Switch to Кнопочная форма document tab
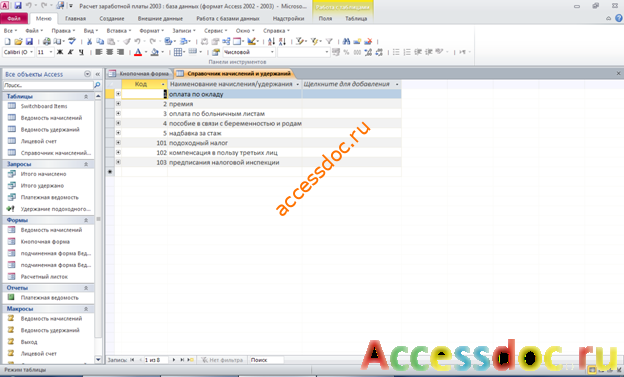The width and height of the screenshot is (624, 377). pos(140,74)
